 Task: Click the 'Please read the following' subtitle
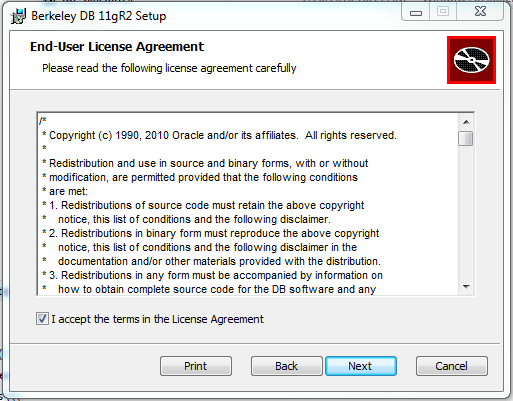click(169, 68)
